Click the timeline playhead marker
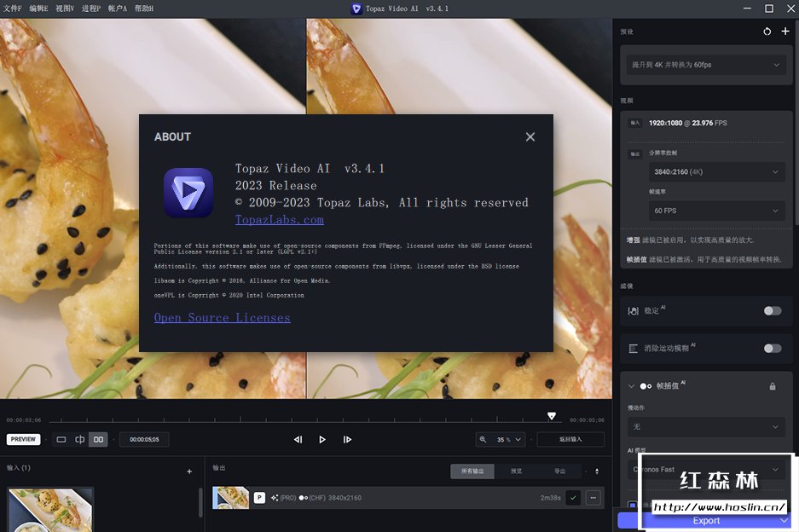799x532 pixels. pos(552,416)
